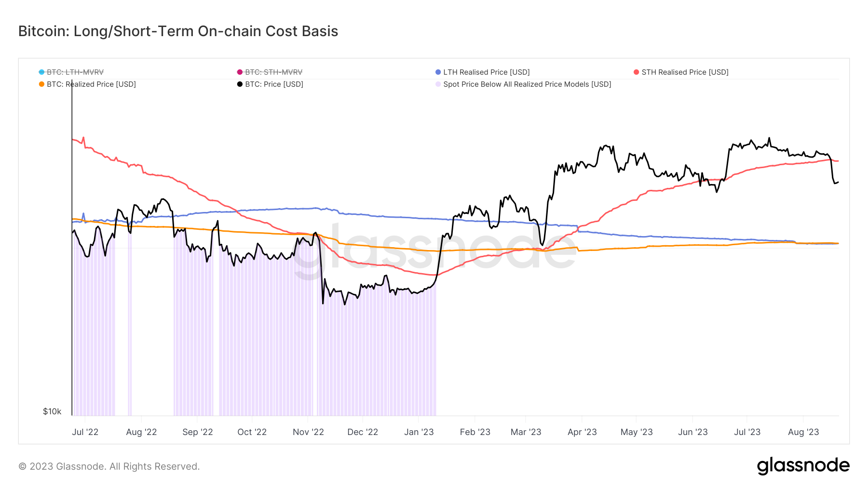Click the magenta STH-MVRV legend dot
Screen dimensions: 868x488
click(x=240, y=72)
